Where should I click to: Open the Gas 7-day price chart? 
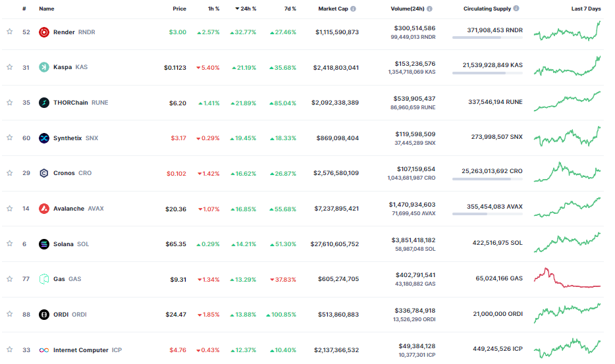[567, 278]
